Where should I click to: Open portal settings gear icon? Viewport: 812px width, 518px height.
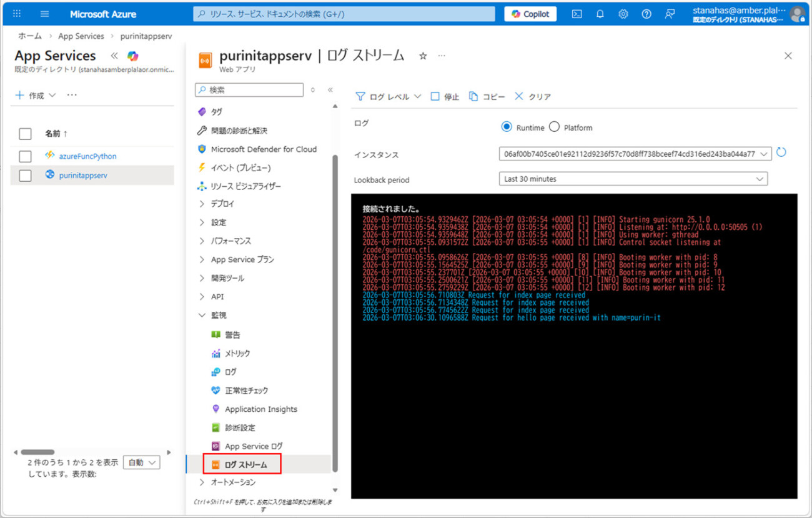coord(623,14)
